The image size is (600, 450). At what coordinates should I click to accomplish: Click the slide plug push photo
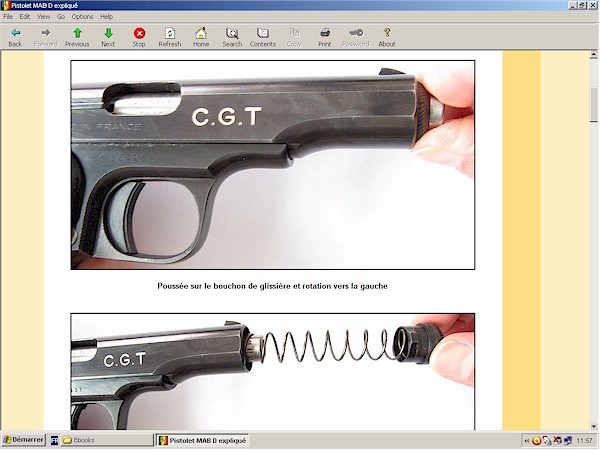(x=273, y=165)
